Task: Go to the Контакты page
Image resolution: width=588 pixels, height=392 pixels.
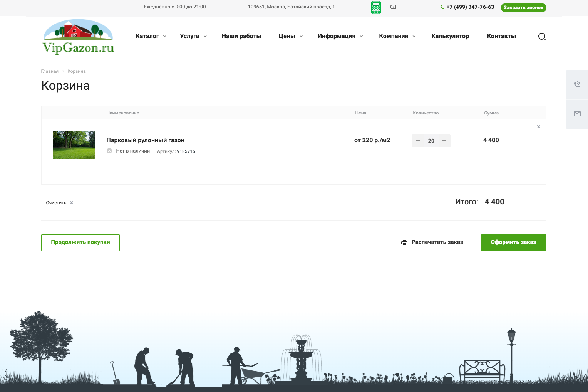Action: coord(501,36)
